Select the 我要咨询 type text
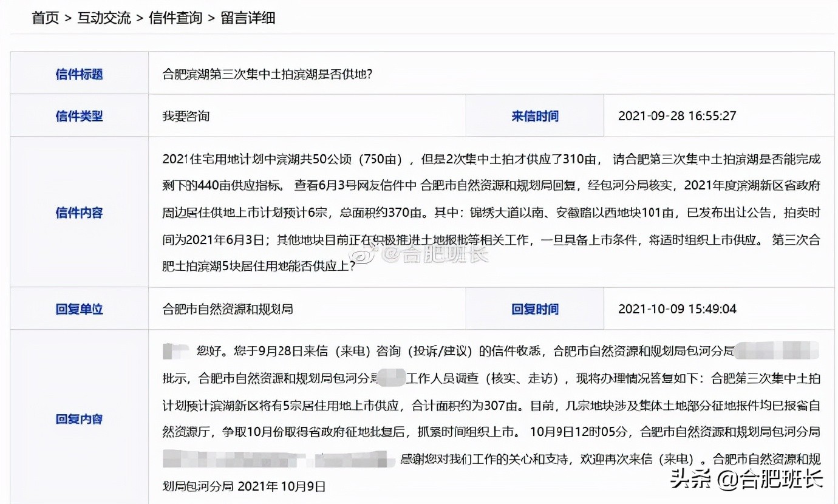 pos(184,115)
